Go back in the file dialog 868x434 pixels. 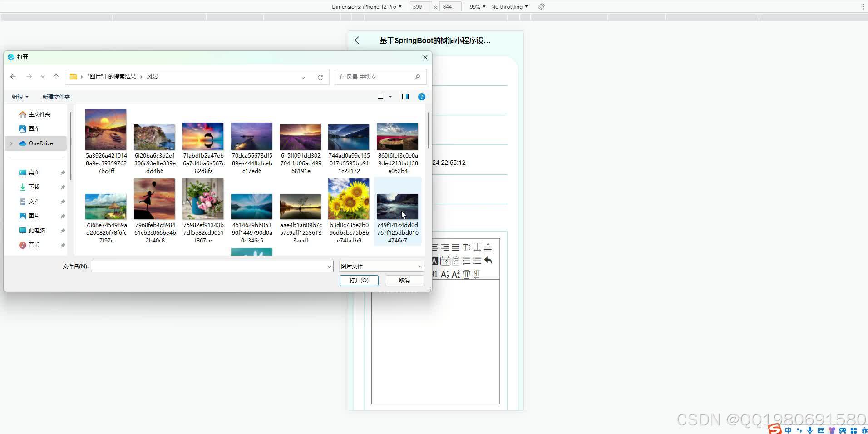click(x=13, y=77)
